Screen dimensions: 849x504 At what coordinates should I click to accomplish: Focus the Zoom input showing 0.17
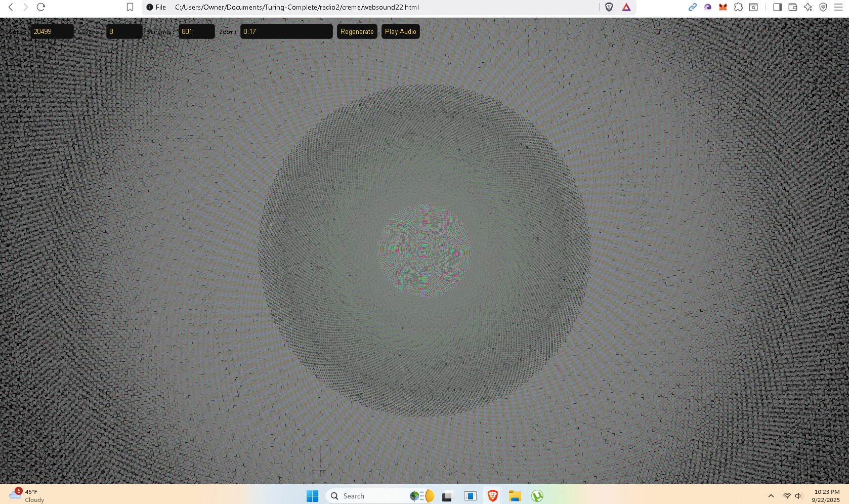pyautogui.click(x=286, y=31)
